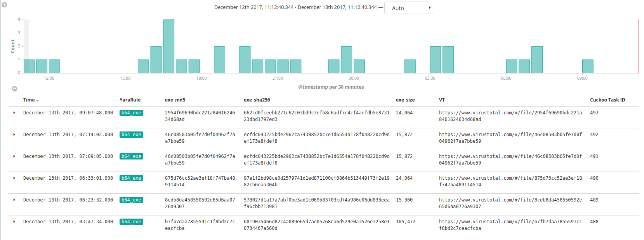644x240 pixels.
Task: Click Cuckoo Task ID 488
Action: click(x=594, y=222)
